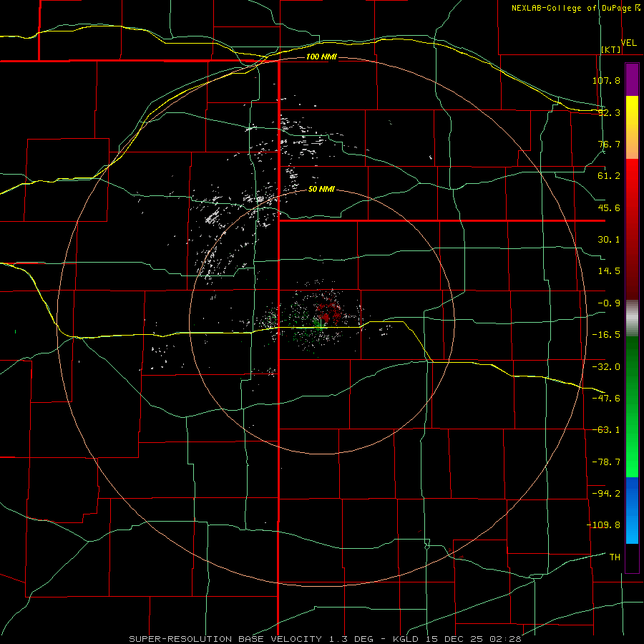Click the 30.1 value on velocity scale
The width and height of the screenshot is (644, 644).
[x=609, y=240]
